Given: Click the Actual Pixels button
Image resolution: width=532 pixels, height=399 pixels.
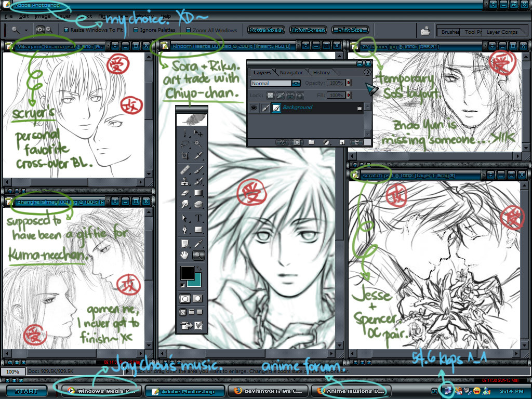Looking at the screenshot, I should click(x=266, y=30).
